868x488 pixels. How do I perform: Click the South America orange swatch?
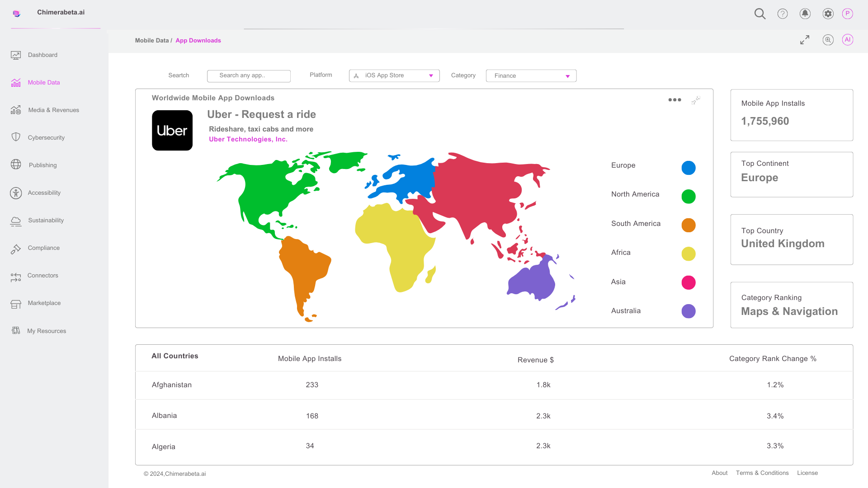[689, 225]
